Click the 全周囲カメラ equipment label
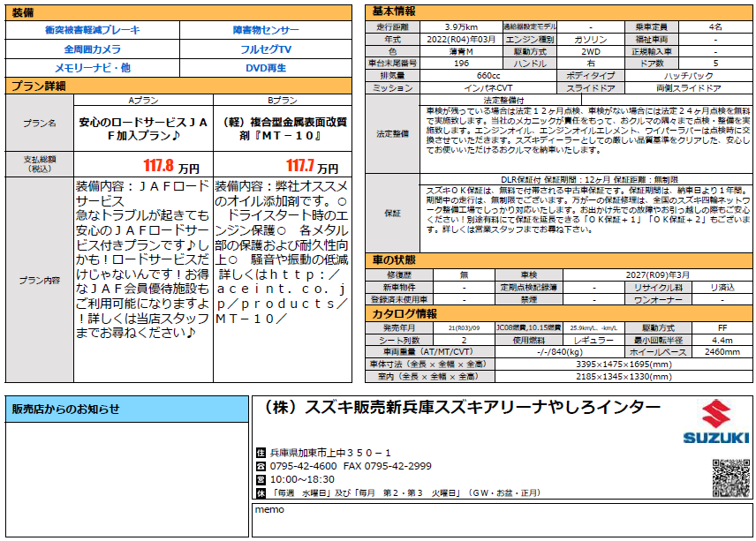Screen dimensions: 756x541 tap(93, 49)
